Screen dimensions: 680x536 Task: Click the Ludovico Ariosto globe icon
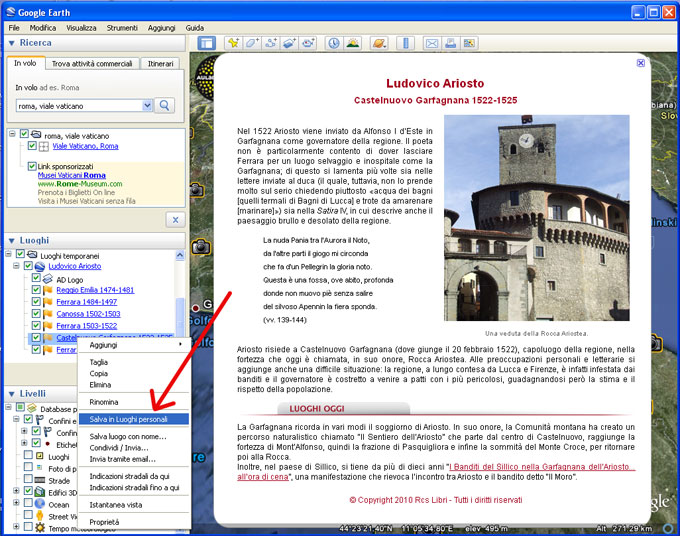(40, 266)
